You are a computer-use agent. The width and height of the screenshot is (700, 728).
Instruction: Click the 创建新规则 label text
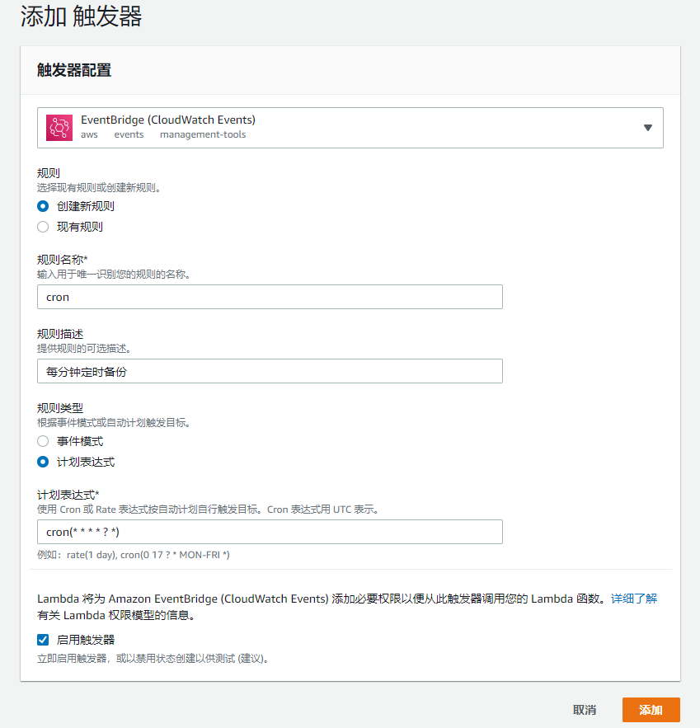(x=86, y=206)
